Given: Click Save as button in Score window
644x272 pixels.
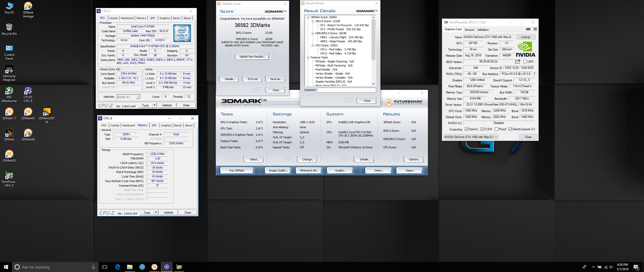Looking at the screenshot, I should (276, 79).
